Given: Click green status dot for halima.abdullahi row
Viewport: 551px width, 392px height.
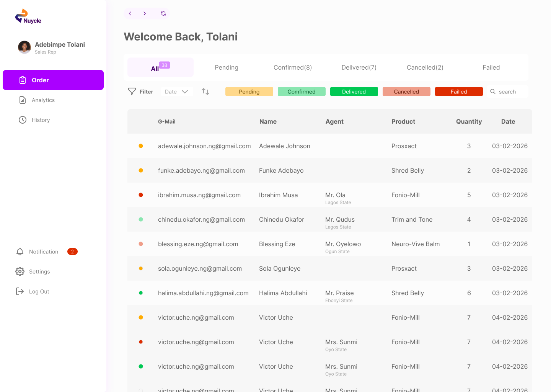Looking at the screenshot, I should coord(141,293).
